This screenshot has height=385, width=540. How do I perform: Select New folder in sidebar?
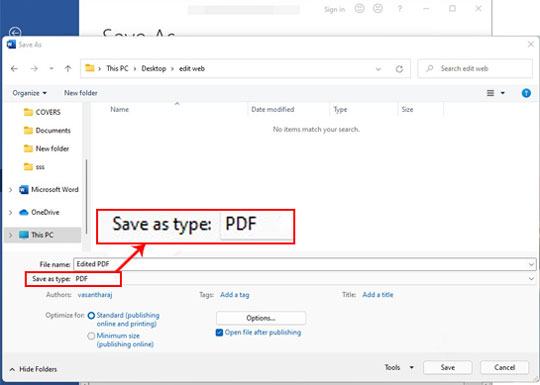[46, 149]
